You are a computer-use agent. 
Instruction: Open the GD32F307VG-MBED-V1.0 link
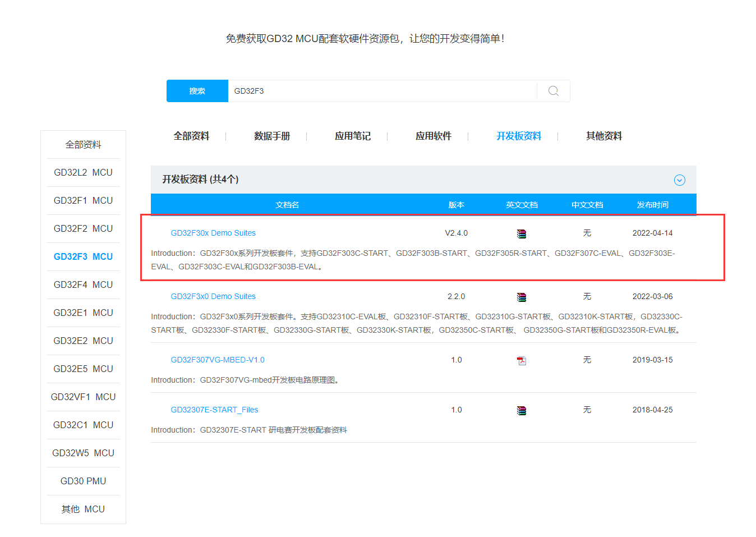(x=218, y=360)
